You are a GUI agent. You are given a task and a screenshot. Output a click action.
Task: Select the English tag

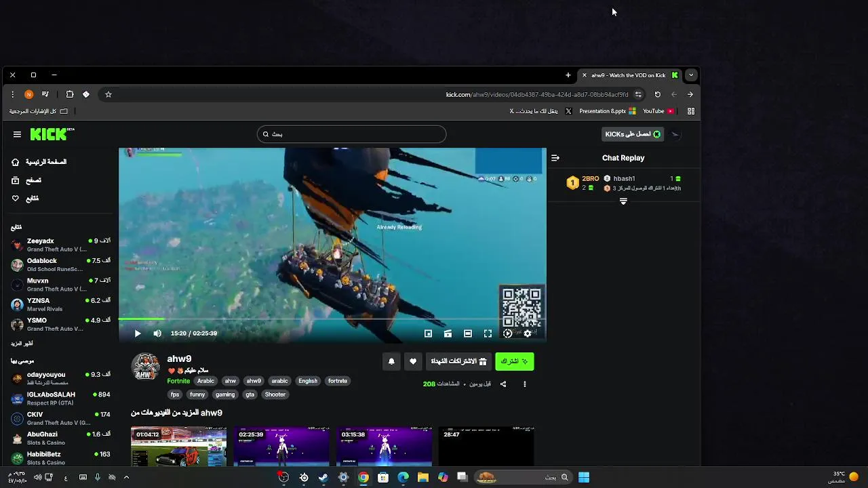coord(308,381)
